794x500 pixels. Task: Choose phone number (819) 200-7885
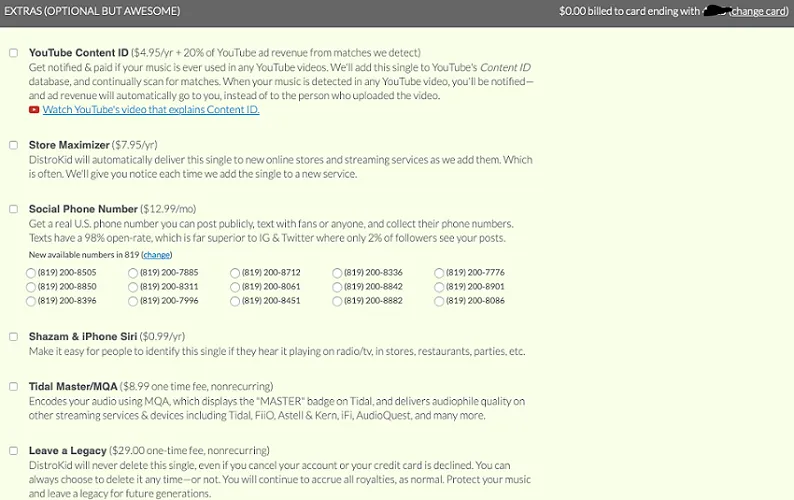pos(133,273)
